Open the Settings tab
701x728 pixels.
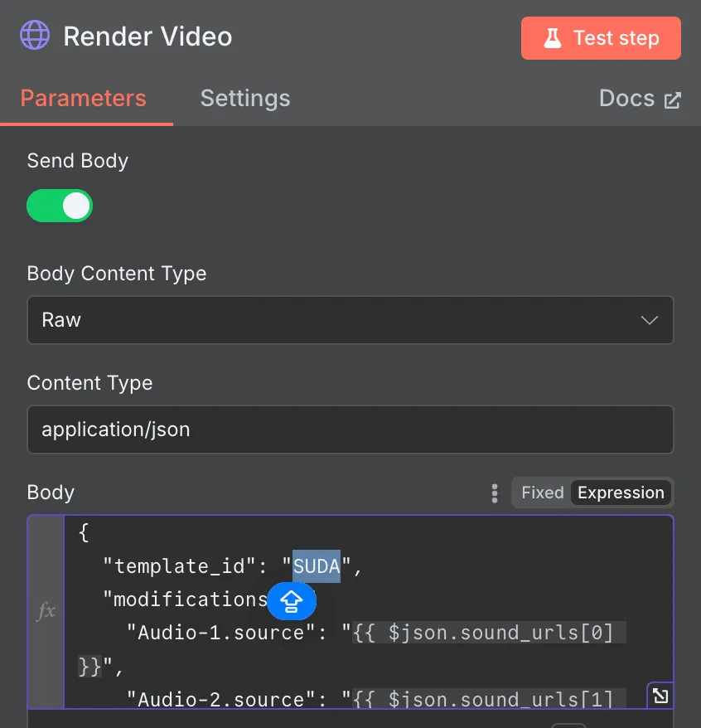(x=245, y=99)
